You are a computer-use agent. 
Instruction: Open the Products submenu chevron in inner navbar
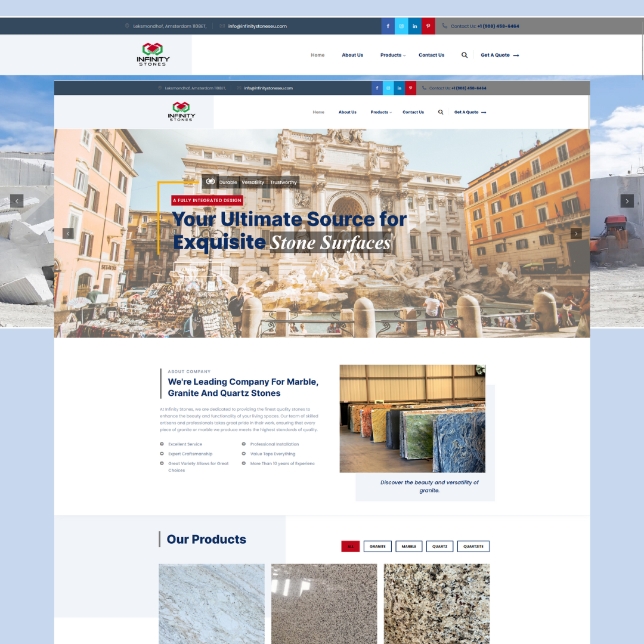click(391, 112)
